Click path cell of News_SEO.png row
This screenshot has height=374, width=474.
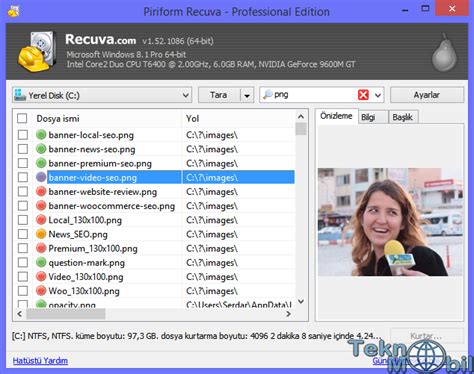238,234
